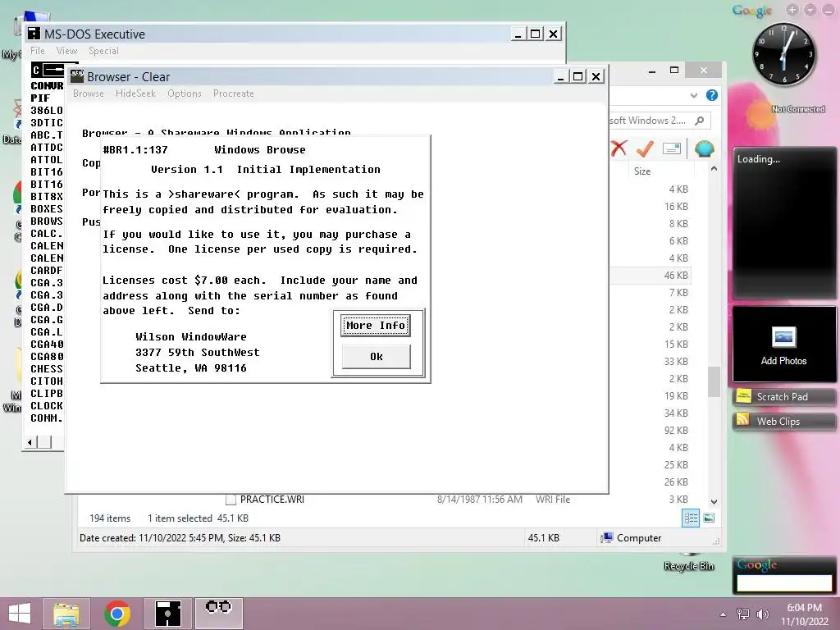840x630 pixels.
Task: Open the taskbar clock and date
Action: click(805, 614)
